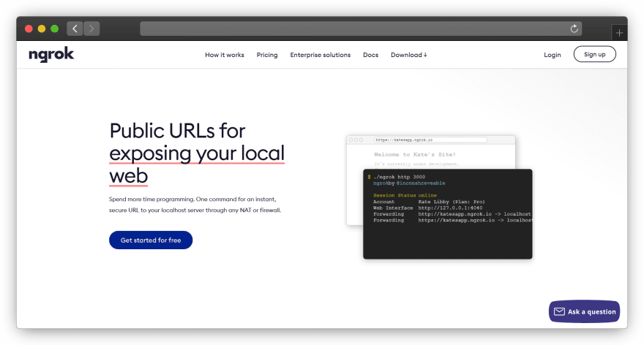Go back with the browser back arrow

[x=75, y=29]
